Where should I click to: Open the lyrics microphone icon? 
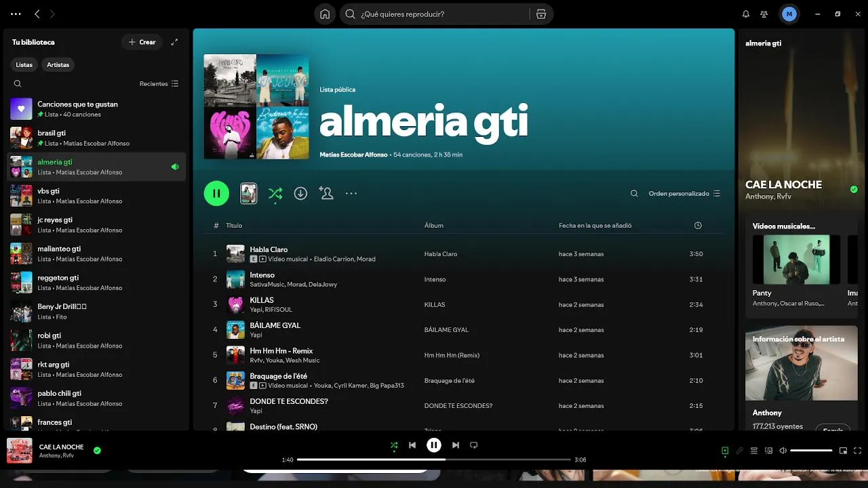(739, 451)
